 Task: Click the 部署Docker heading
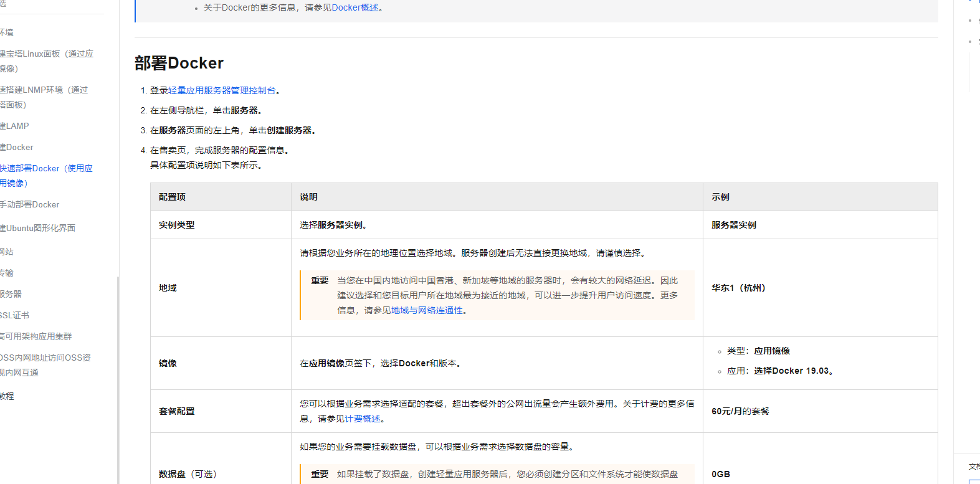point(179,63)
